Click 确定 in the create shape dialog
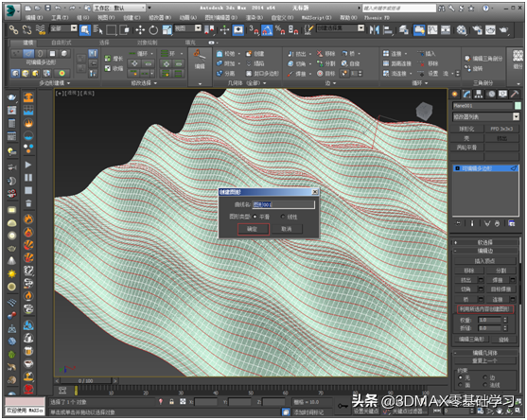Image resolution: width=527 pixels, height=420 pixels. (x=253, y=229)
